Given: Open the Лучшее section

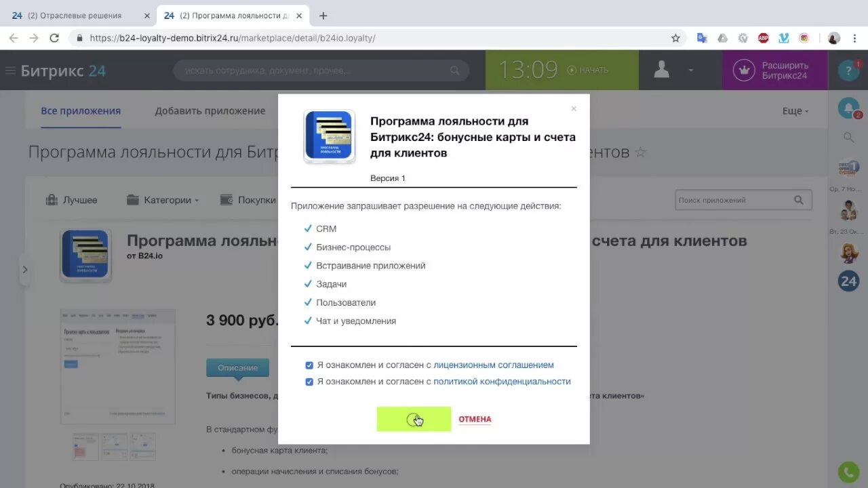Looking at the screenshot, I should (x=71, y=200).
